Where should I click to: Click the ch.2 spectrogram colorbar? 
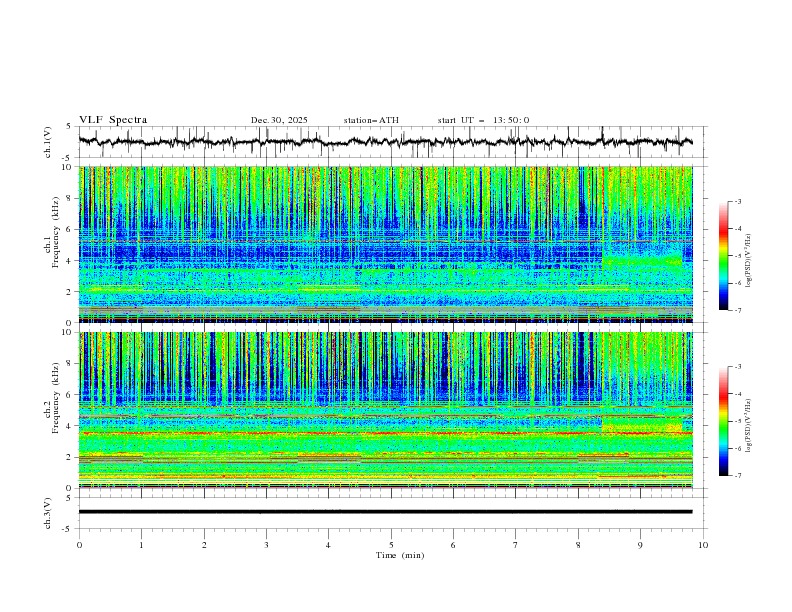(x=723, y=421)
